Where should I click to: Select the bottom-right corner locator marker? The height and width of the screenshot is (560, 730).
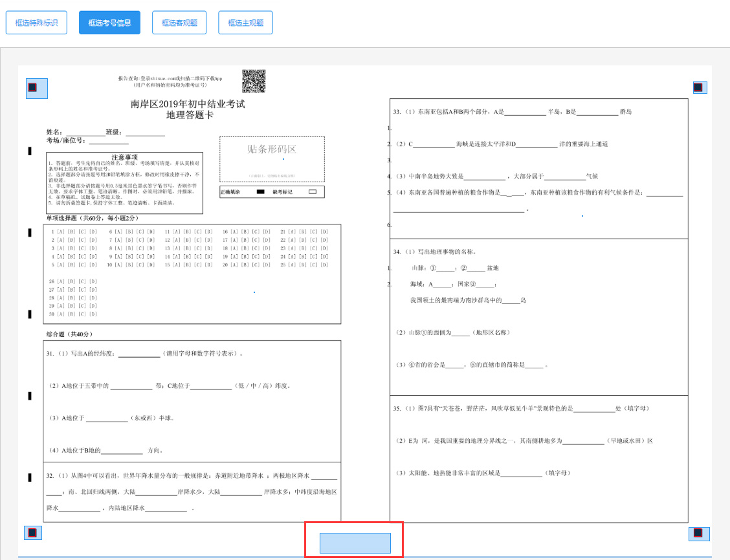pos(698,533)
